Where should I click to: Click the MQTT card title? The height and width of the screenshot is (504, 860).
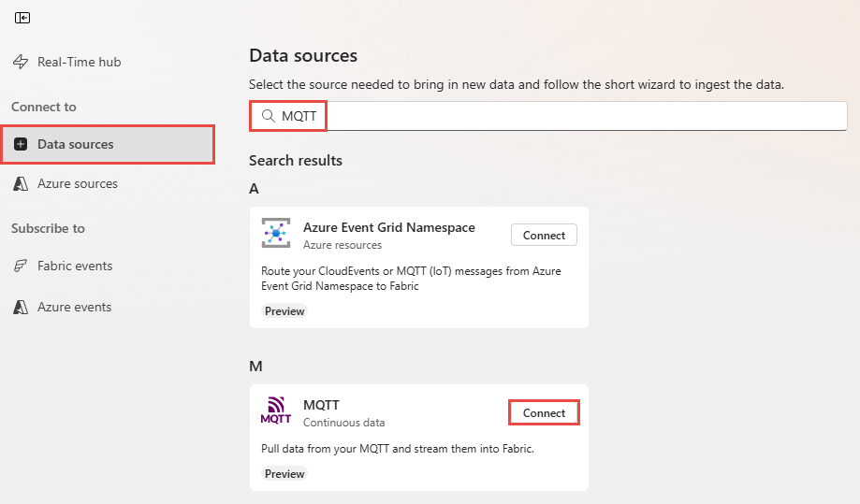321,405
